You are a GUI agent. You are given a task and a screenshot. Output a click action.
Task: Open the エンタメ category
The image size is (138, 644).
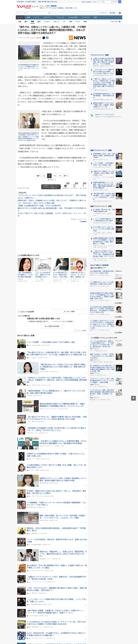(47, 21)
